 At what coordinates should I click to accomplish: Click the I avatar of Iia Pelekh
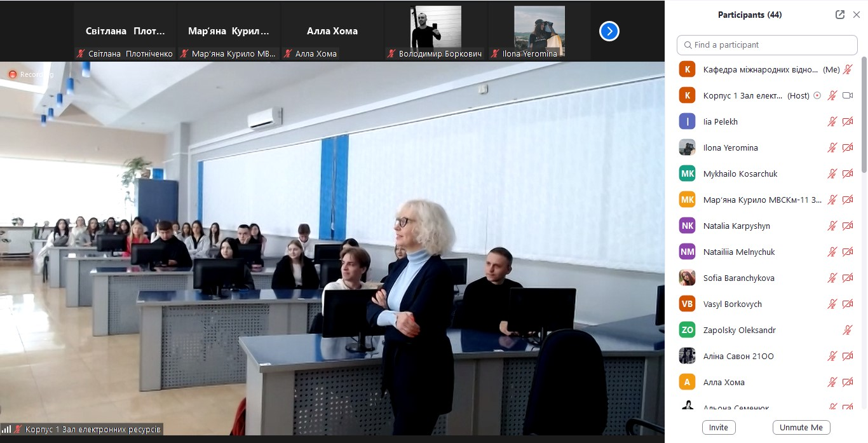click(687, 121)
